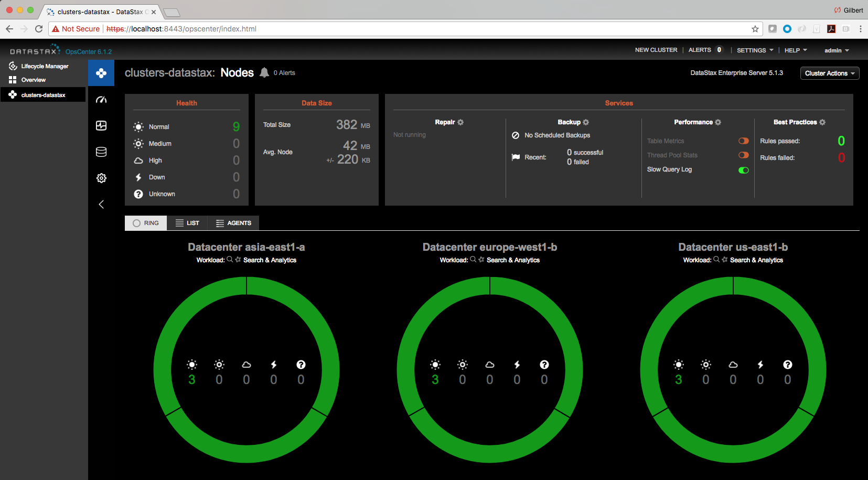
Task: Switch to the LIST view tab
Action: (x=187, y=223)
